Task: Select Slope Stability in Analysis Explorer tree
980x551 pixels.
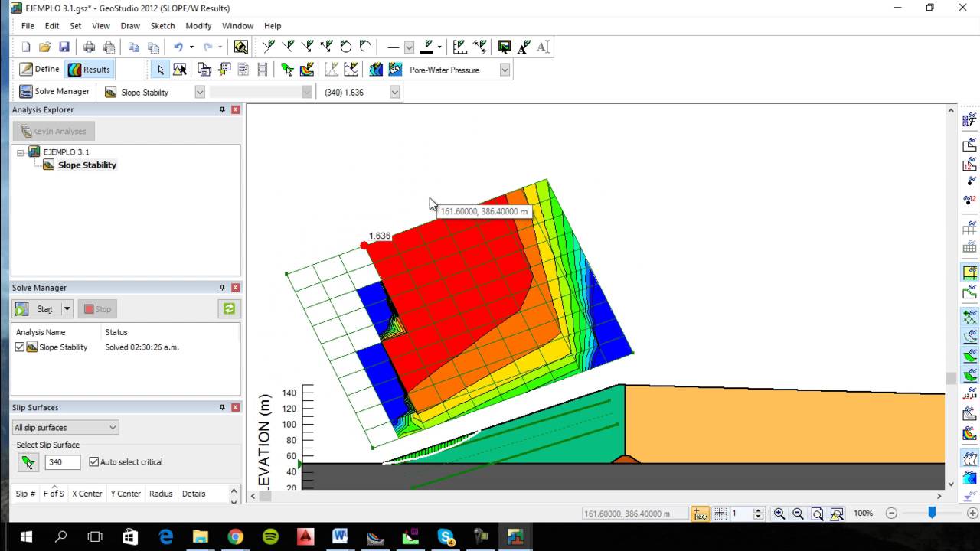Action: coord(87,165)
